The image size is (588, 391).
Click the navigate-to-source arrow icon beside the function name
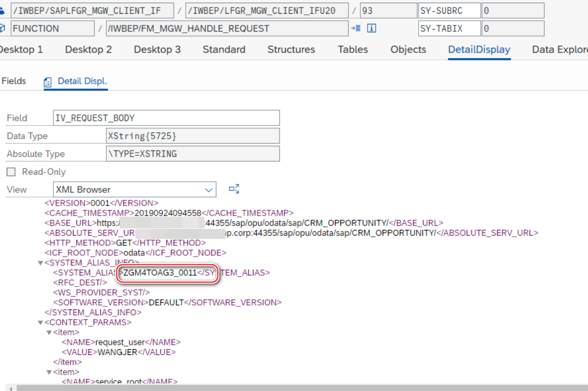coord(356,29)
